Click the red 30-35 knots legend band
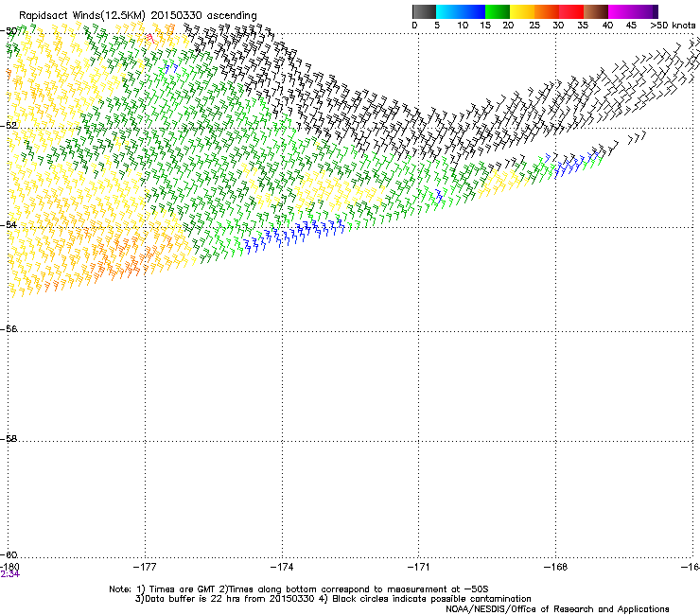Viewport: 700px width, 615px height. [x=571, y=11]
